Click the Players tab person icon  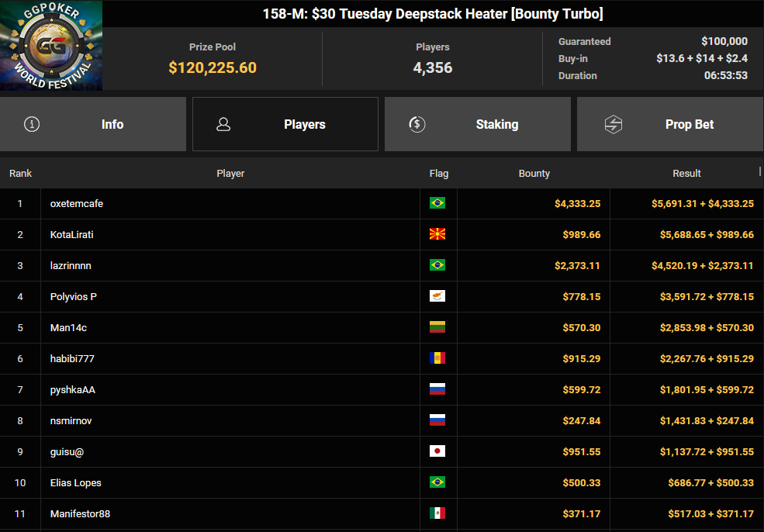click(x=223, y=124)
